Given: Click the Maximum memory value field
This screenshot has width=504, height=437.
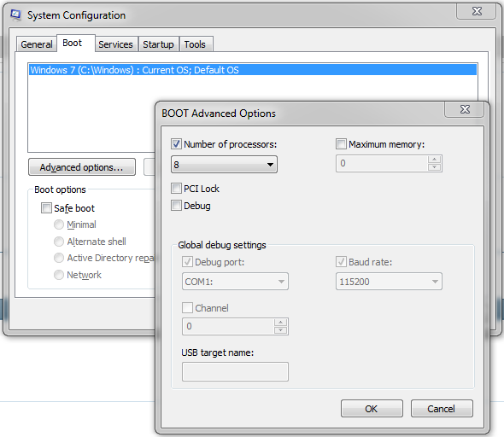Looking at the screenshot, I should (x=382, y=163).
